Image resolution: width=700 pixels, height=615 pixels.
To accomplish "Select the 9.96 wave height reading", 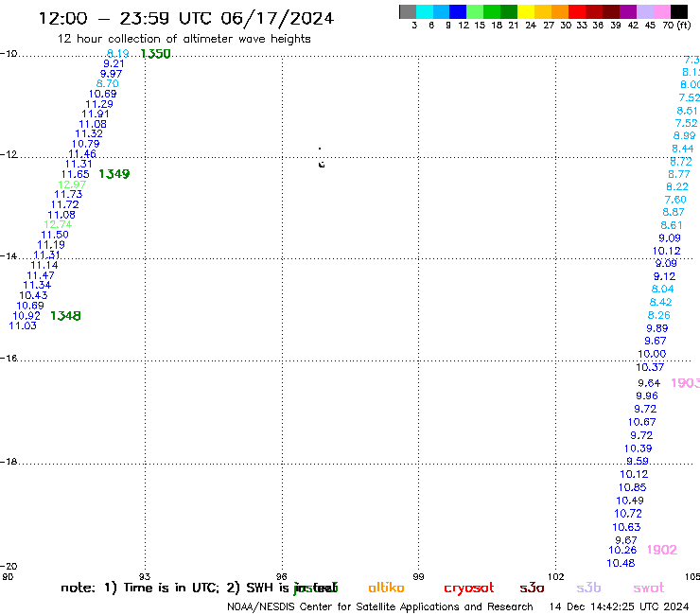I will tap(647, 396).
